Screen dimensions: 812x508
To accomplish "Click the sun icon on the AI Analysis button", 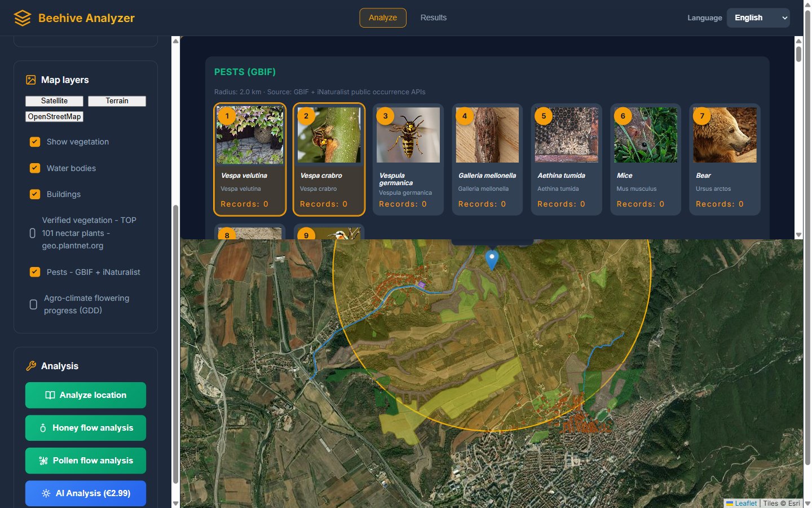I will (x=46, y=493).
